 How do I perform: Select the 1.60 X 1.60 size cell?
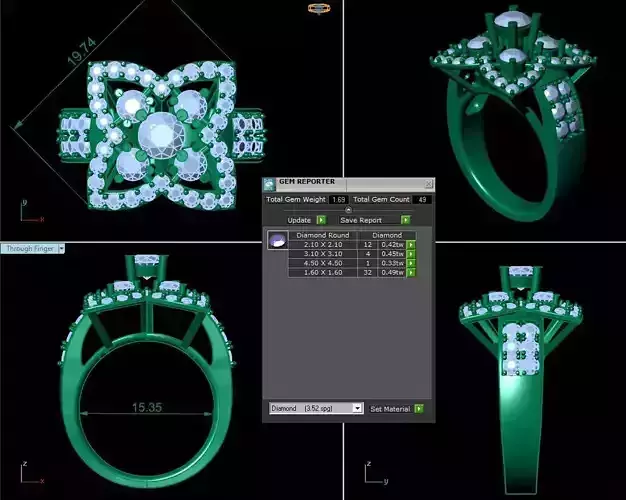(323, 273)
